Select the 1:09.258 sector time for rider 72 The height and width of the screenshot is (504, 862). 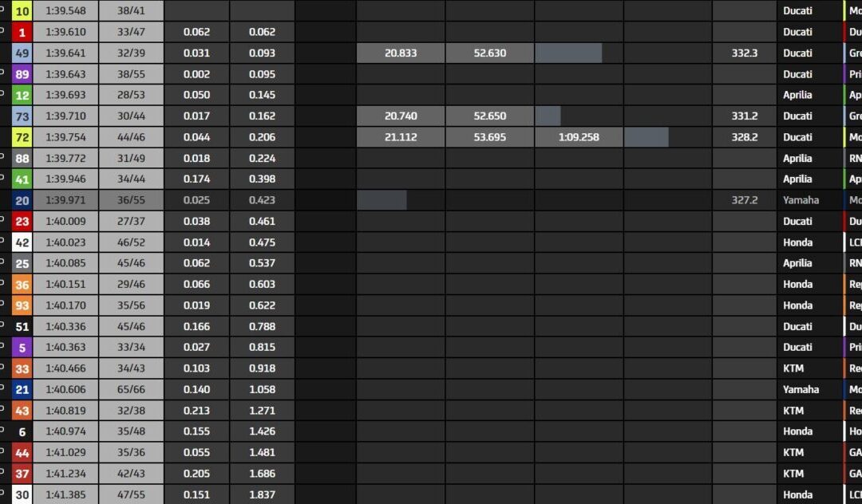coord(579,137)
